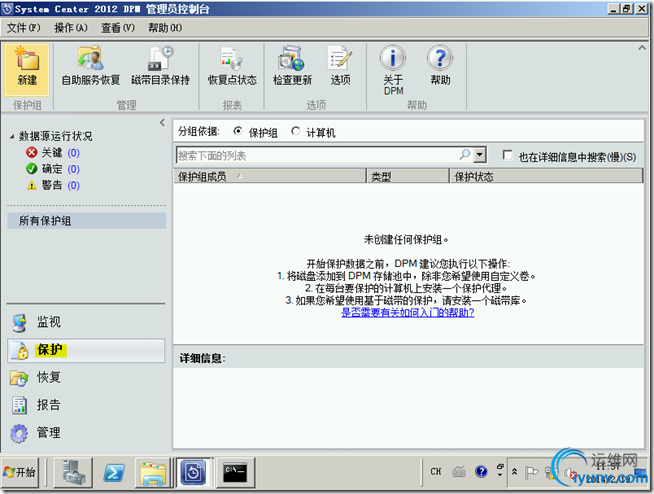
Task: Click the 开始 Start button
Action: [x=20, y=472]
